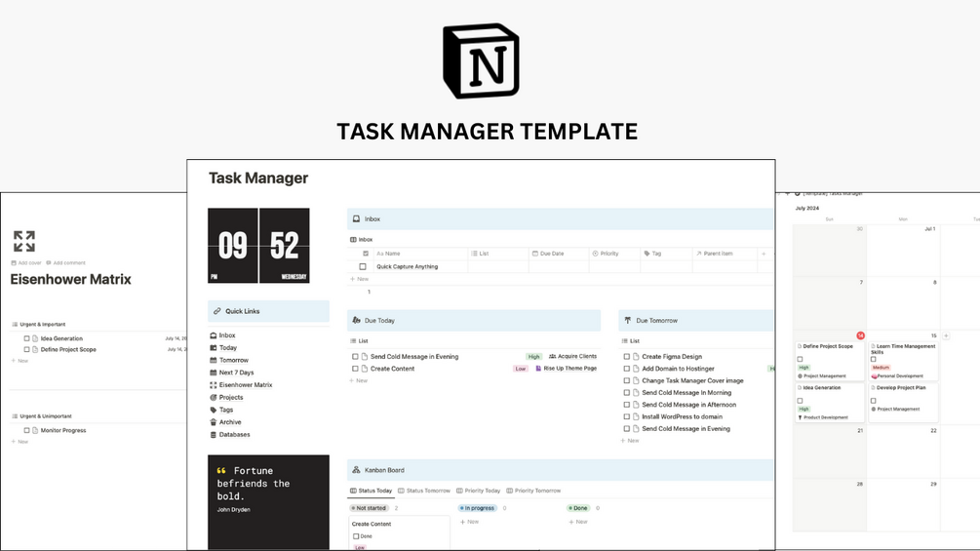Image resolution: width=980 pixels, height=551 pixels.
Task: Click the Notion logo at the top
Action: pos(481,61)
